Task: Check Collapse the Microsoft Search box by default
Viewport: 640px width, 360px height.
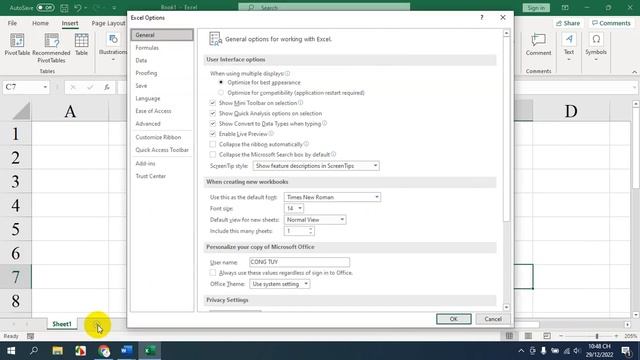Action: [x=213, y=154]
